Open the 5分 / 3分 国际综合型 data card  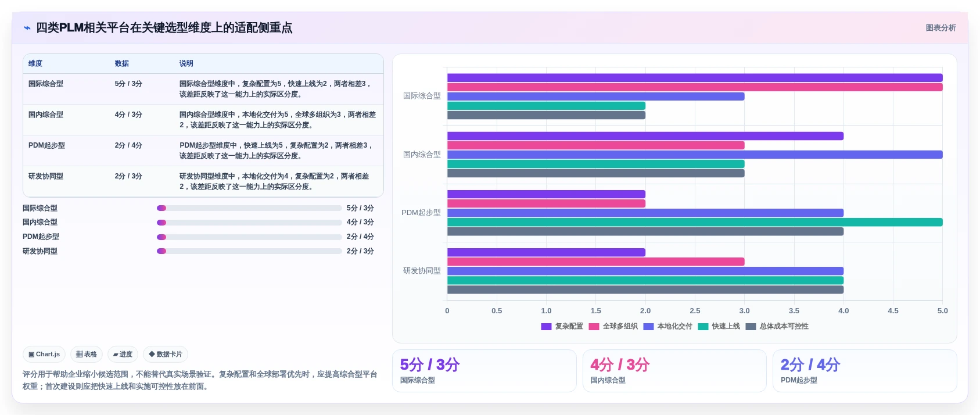coord(484,371)
